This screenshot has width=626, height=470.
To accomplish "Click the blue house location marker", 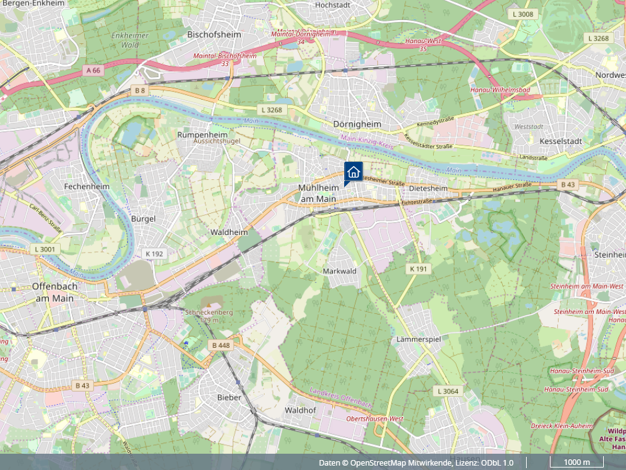I will [x=353, y=173].
